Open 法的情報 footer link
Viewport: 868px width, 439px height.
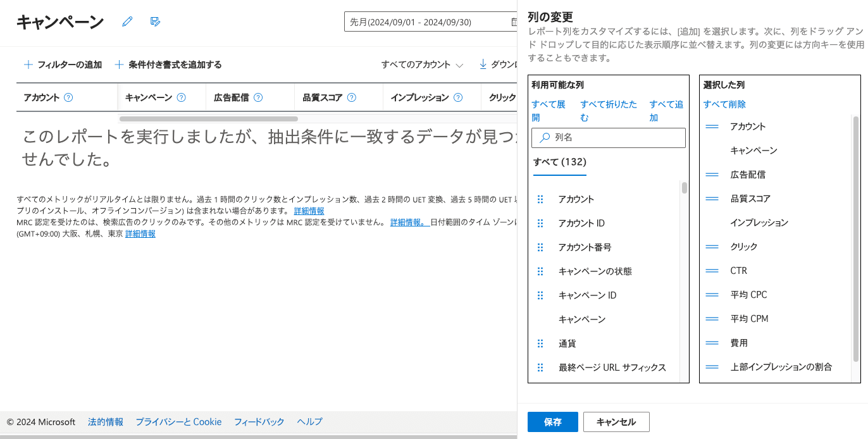click(106, 422)
